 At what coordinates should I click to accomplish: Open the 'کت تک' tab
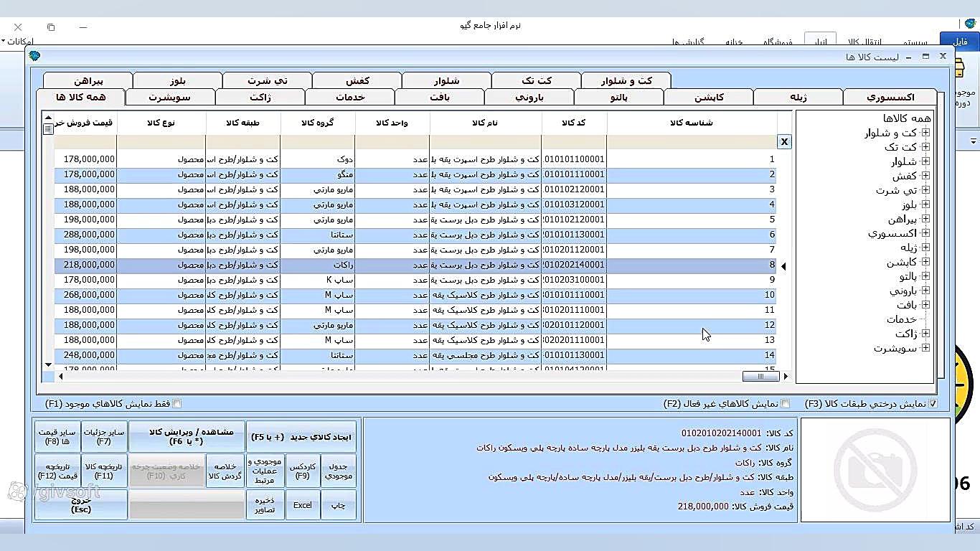coord(536,80)
